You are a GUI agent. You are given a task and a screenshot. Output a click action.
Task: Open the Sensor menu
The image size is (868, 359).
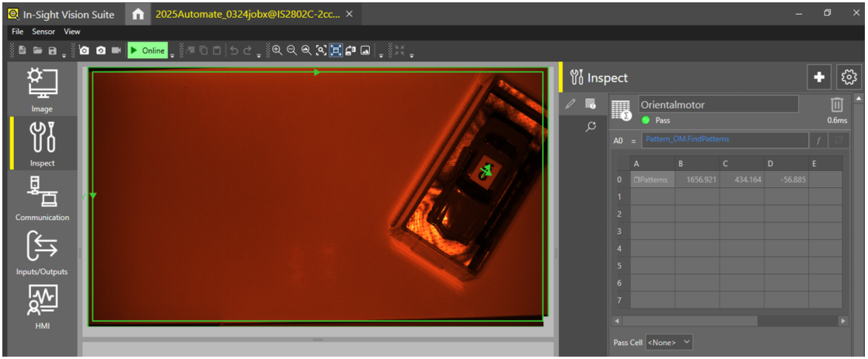43,32
